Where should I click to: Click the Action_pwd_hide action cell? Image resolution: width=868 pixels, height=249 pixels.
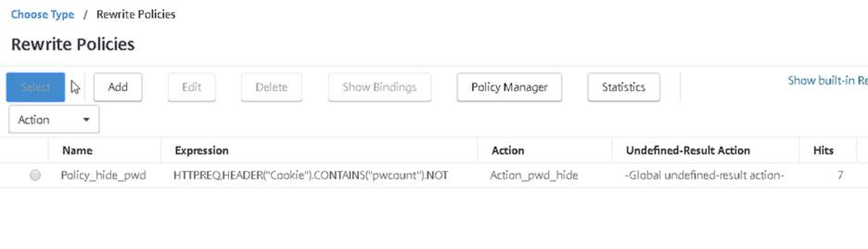click(x=534, y=175)
